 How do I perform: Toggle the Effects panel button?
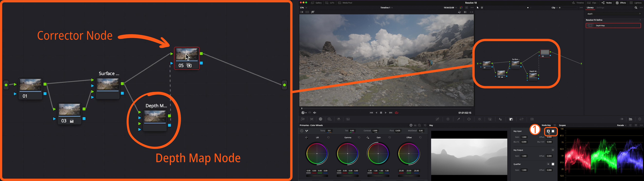621,3
